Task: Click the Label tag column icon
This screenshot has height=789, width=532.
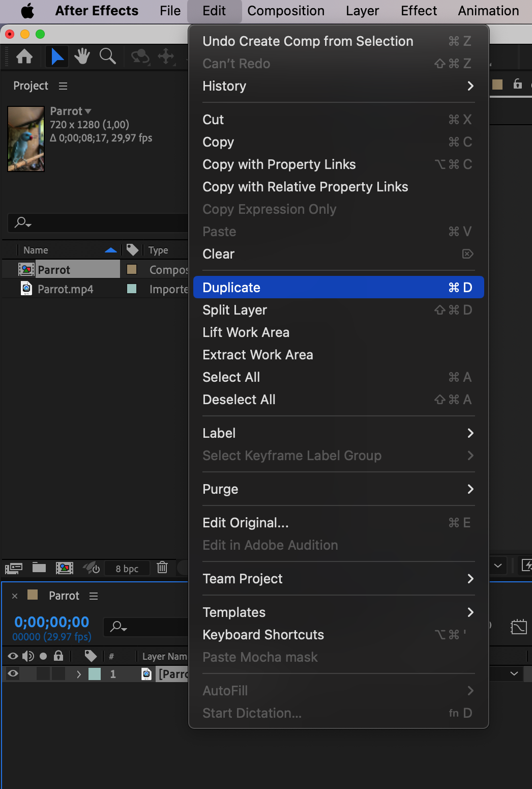Action: click(132, 250)
